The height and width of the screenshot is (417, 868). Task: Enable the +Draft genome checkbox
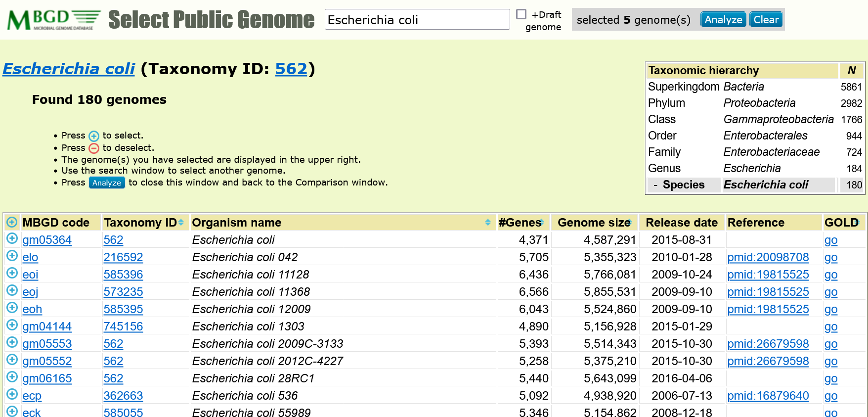pyautogui.click(x=521, y=14)
